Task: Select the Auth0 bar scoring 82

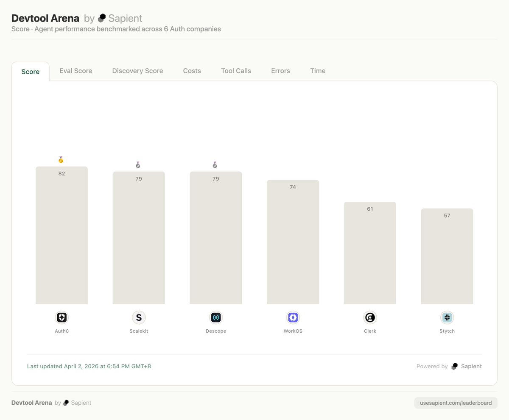Action: (x=62, y=235)
